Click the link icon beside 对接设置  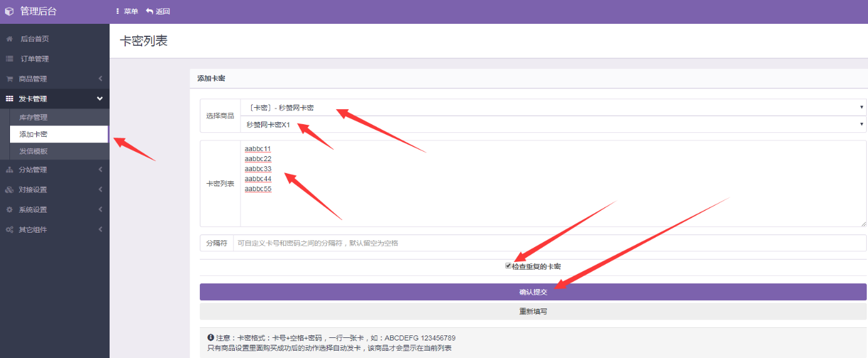(x=9, y=190)
